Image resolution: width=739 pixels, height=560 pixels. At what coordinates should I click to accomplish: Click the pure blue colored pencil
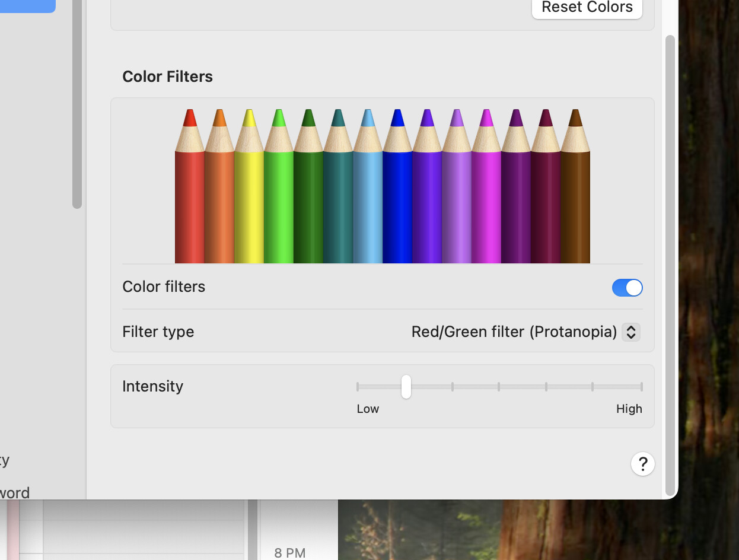tap(397, 202)
